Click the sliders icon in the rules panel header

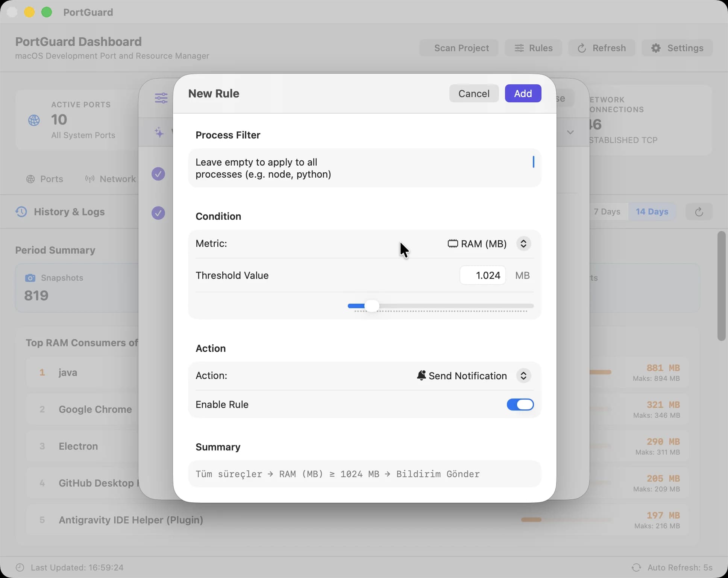click(161, 98)
